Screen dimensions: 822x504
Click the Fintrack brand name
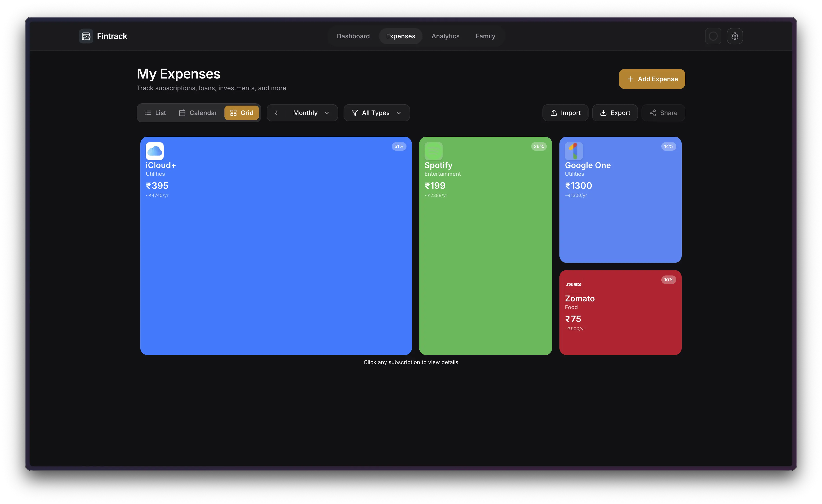coord(112,36)
